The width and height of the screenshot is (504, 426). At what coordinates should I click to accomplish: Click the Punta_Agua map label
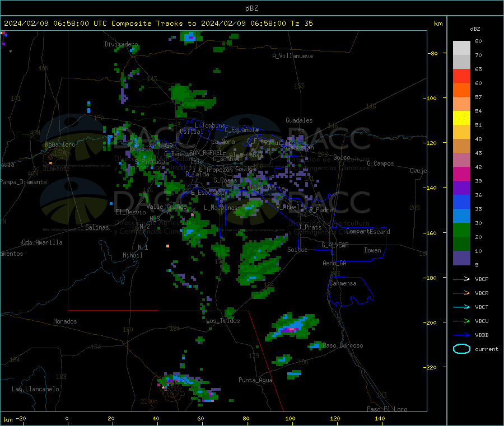[x=255, y=381]
